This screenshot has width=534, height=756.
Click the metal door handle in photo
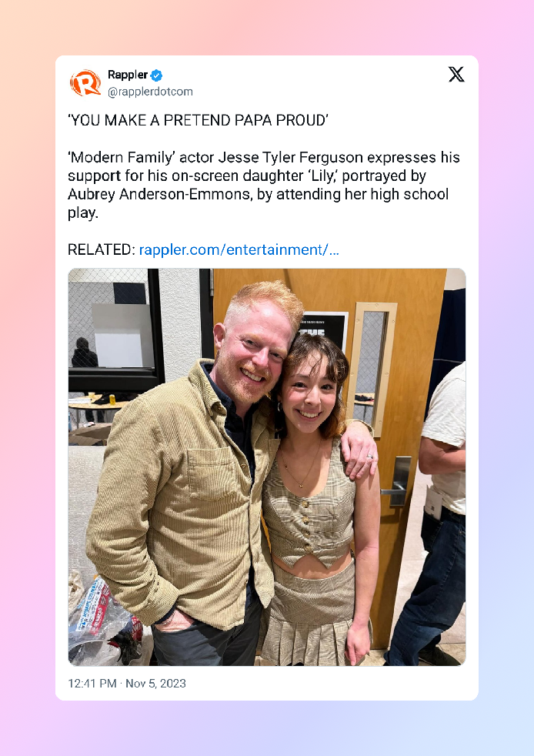point(398,481)
